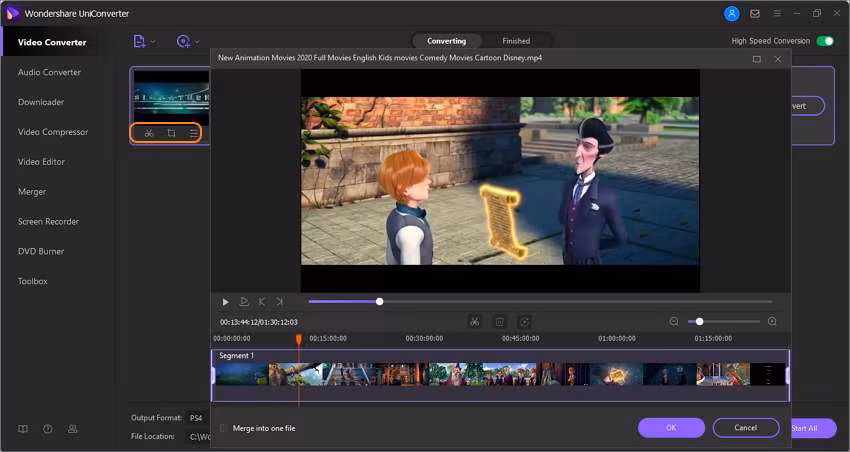The height and width of the screenshot is (452, 850).
Task: Delete the segment with trash icon
Action: [500, 322]
